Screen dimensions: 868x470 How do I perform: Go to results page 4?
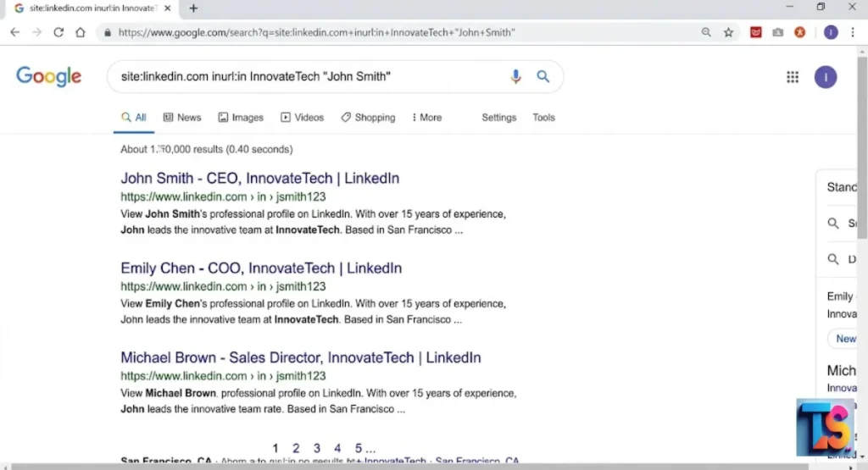point(337,448)
